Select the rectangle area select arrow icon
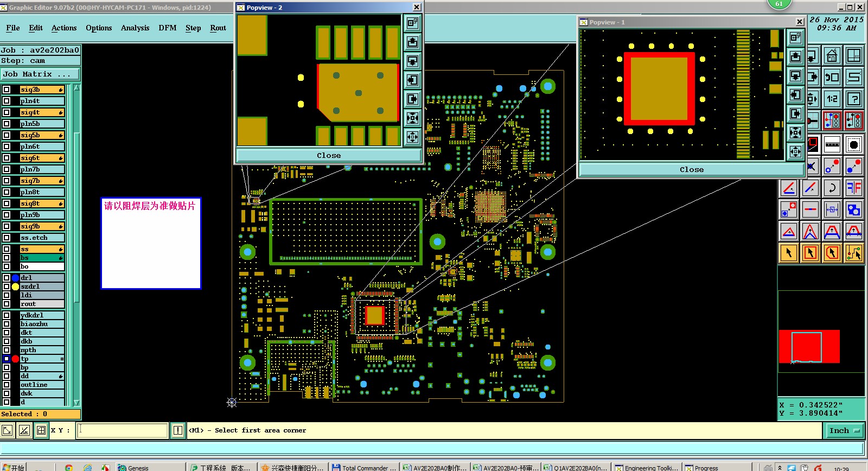The height and width of the screenshot is (471, 868). click(810, 252)
